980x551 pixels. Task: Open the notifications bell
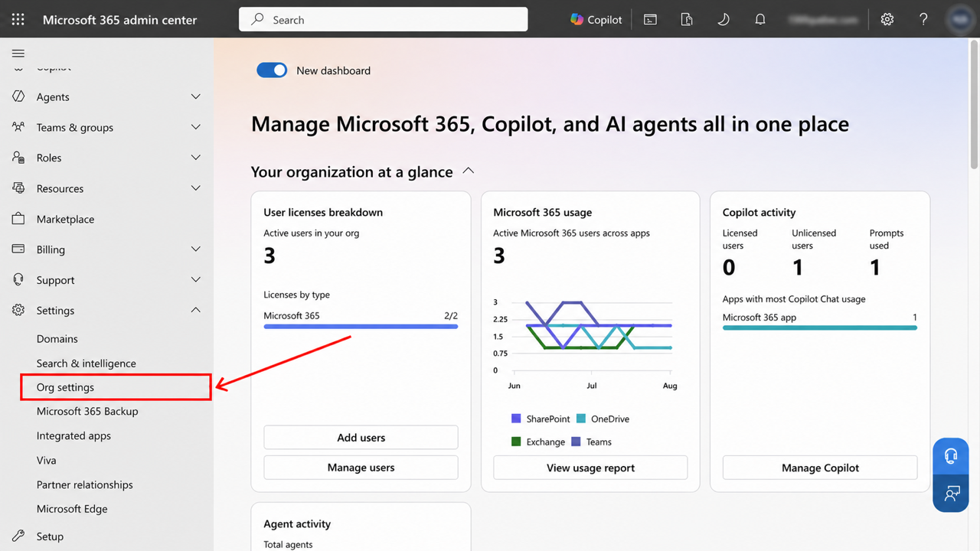(760, 20)
